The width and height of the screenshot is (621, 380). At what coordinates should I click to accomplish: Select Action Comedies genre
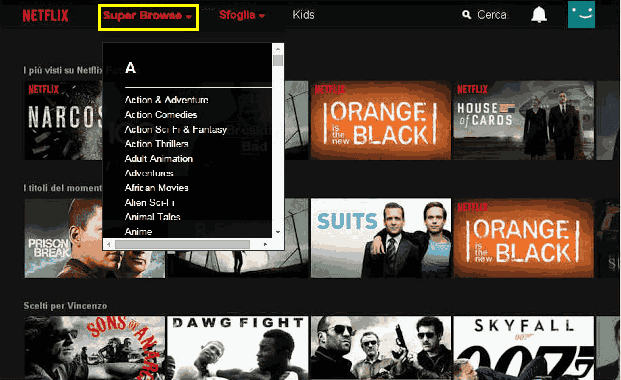161,115
